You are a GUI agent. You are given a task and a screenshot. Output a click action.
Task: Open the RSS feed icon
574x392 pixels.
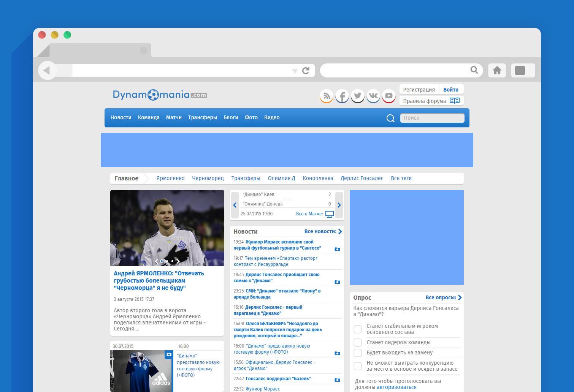[327, 96]
